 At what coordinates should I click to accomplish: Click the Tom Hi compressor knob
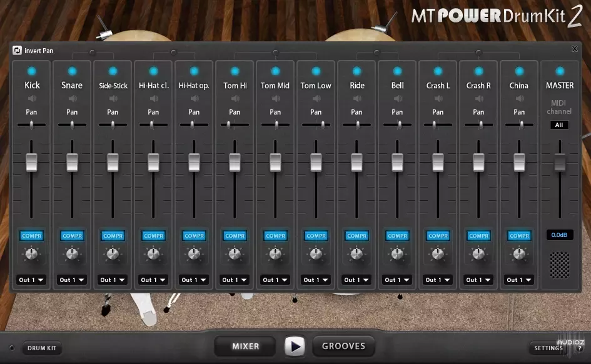(x=235, y=254)
